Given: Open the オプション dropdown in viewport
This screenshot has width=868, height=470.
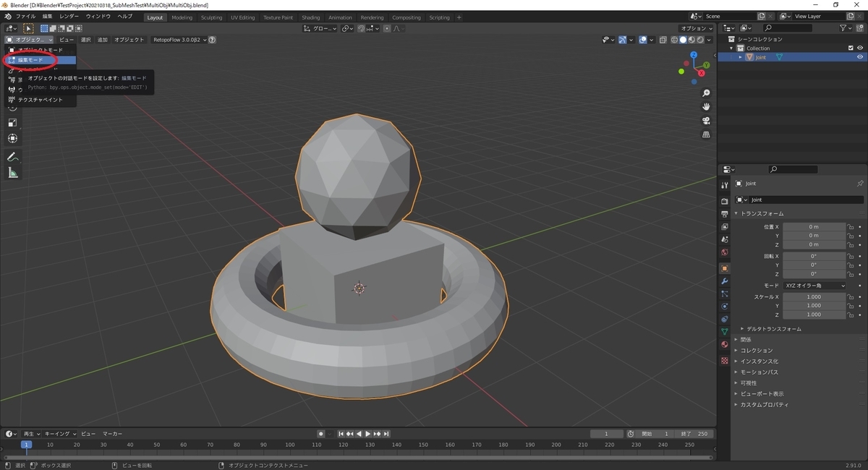Looking at the screenshot, I should click(x=697, y=28).
